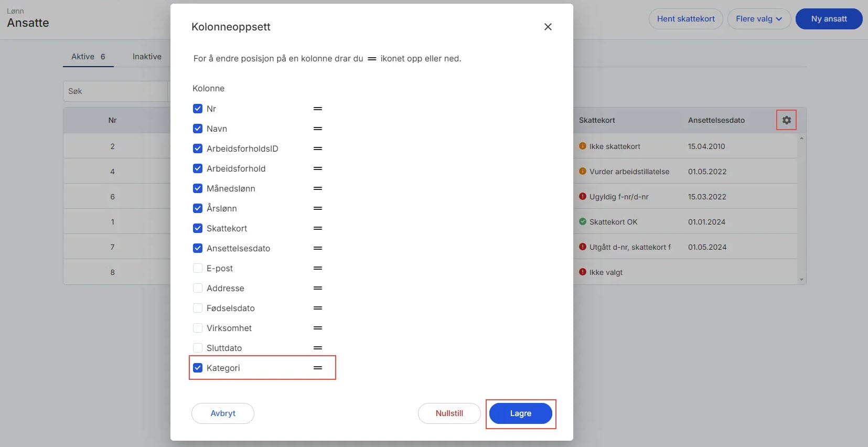Save column setup with Lagre
The height and width of the screenshot is (447, 868).
tap(521, 413)
